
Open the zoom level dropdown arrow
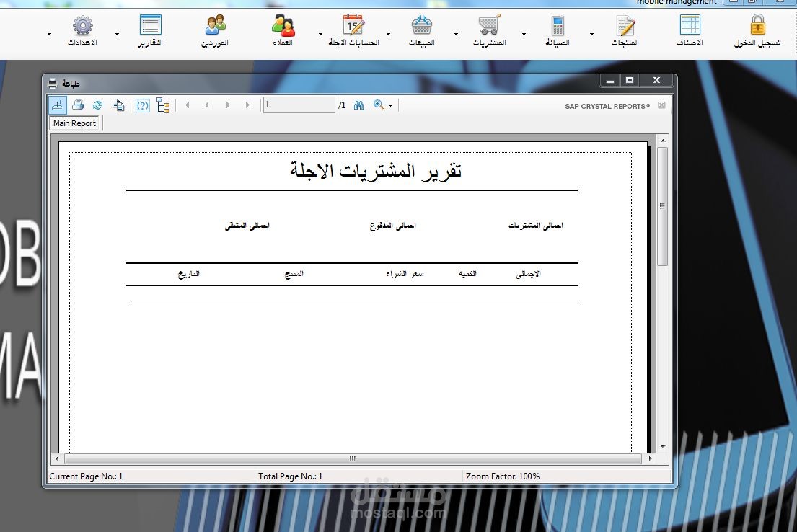coord(390,106)
